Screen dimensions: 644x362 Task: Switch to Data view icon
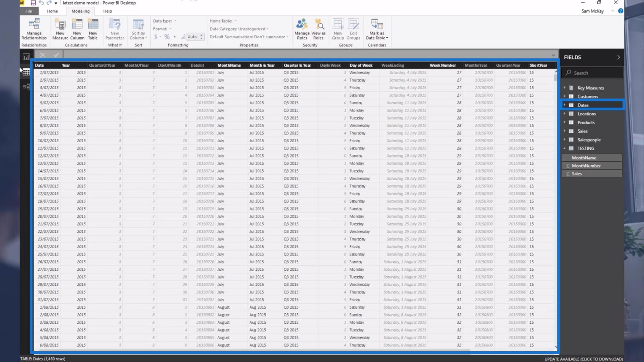click(26, 72)
